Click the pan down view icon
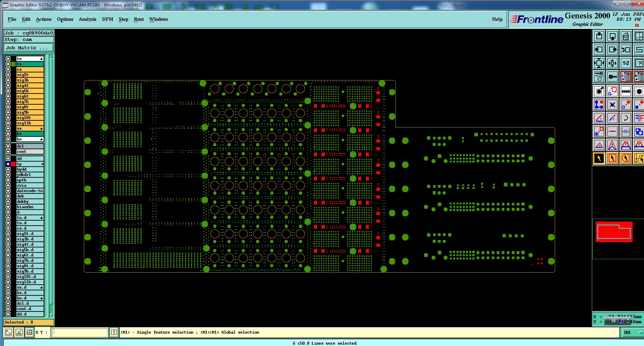The image size is (644, 346). (612, 36)
